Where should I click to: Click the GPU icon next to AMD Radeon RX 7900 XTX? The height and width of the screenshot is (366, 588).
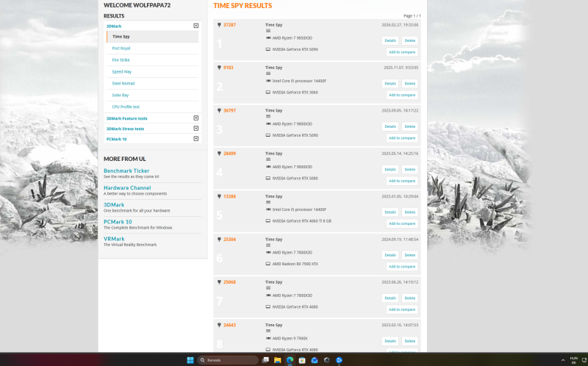tap(268, 264)
